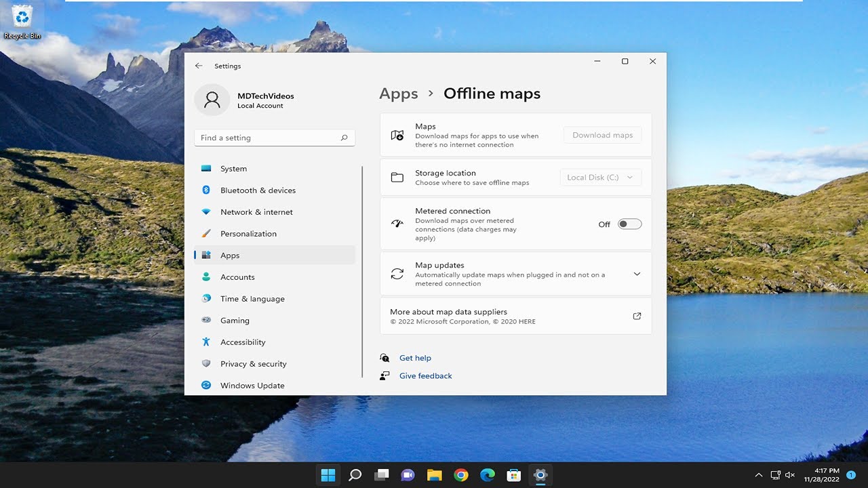Click the network tray icon
Image resolution: width=868 pixels, height=488 pixels.
coord(776,475)
